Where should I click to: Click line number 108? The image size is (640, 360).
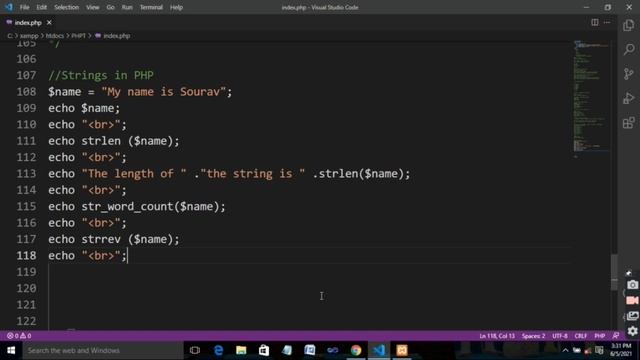click(x=27, y=91)
